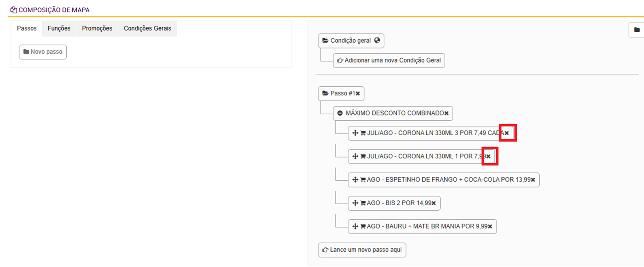The image size is (644, 267).
Task: Click the move icon on ESPETINHO promotion
Action: (355, 180)
